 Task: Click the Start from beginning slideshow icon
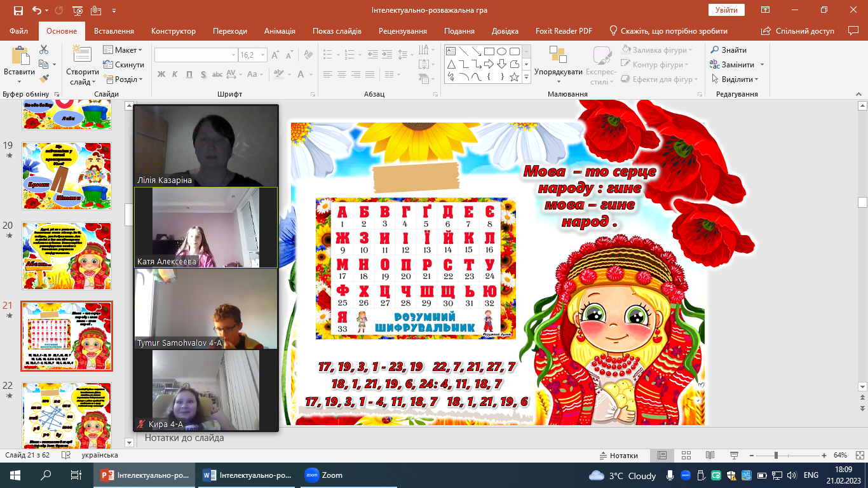(x=78, y=10)
